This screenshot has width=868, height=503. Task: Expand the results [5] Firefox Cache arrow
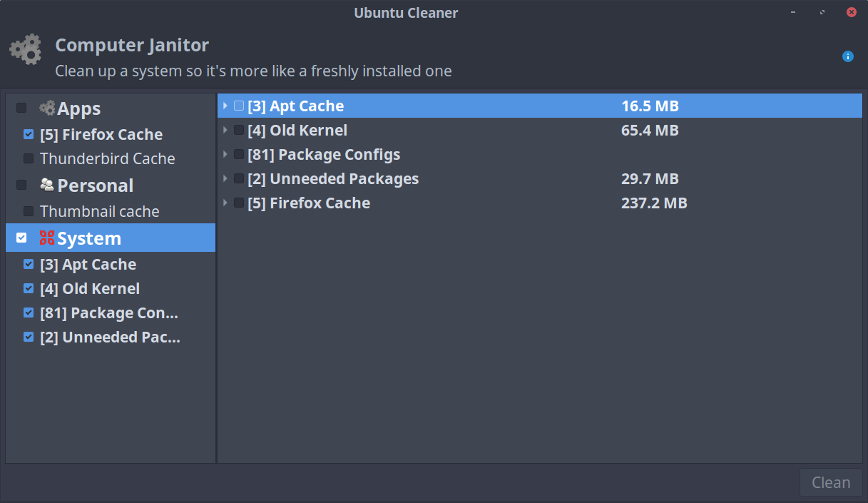click(225, 203)
